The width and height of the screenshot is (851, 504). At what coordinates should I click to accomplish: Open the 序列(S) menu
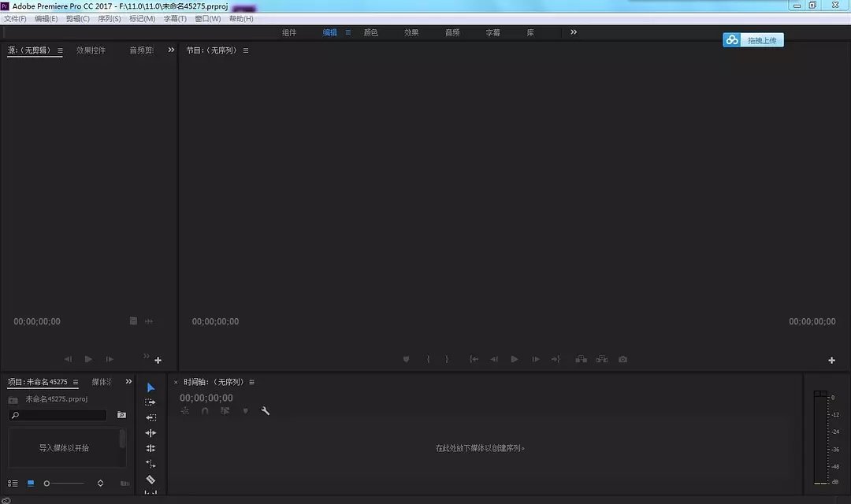coord(109,18)
